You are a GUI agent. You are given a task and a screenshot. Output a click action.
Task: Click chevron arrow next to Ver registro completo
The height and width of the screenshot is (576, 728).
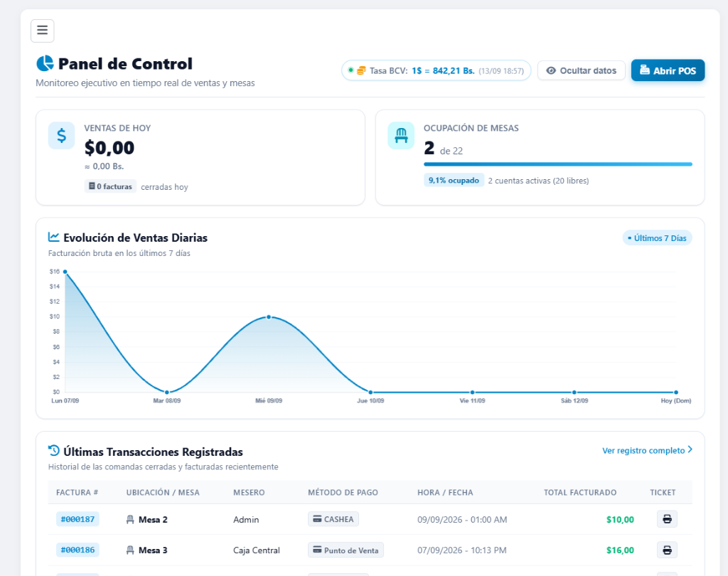point(690,449)
